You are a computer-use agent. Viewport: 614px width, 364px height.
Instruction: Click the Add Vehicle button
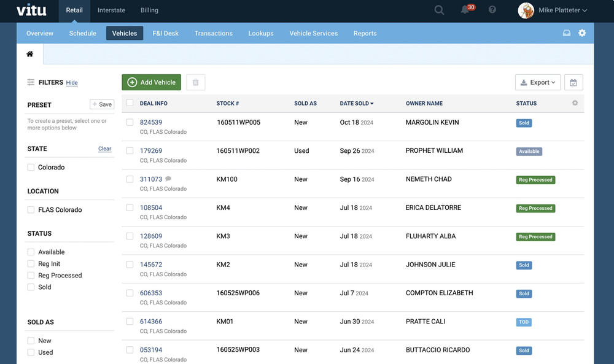151,82
